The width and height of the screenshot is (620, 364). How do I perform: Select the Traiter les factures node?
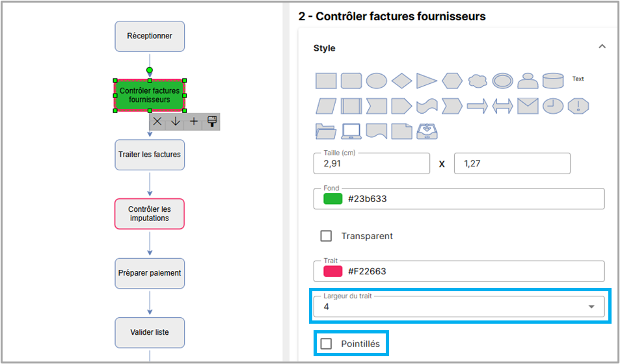[150, 155]
